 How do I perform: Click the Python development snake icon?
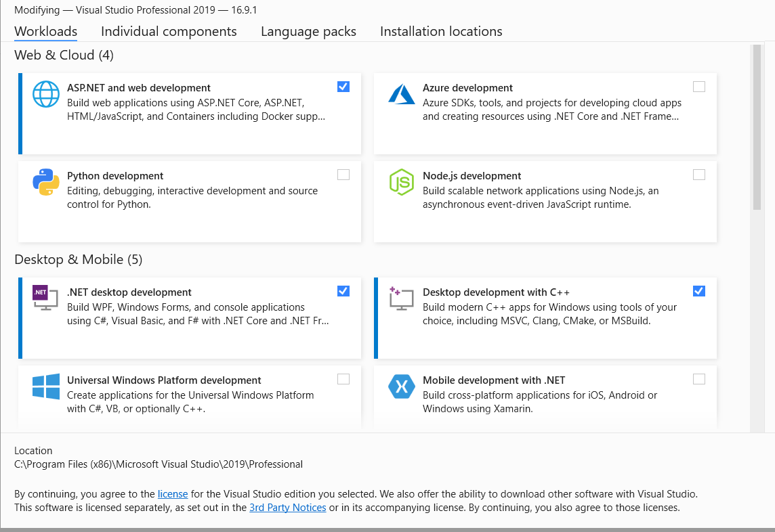tap(46, 182)
